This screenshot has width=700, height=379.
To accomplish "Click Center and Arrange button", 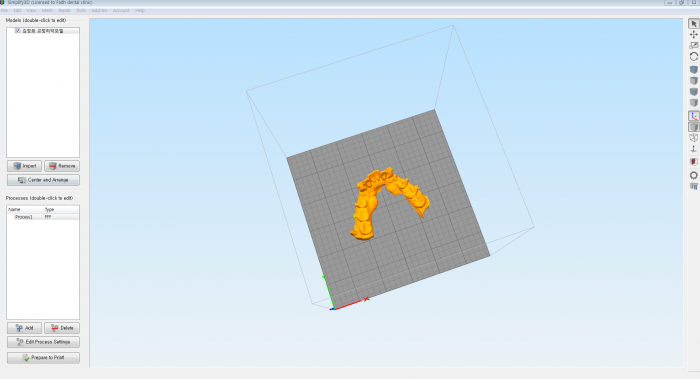I will (x=43, y=180).
